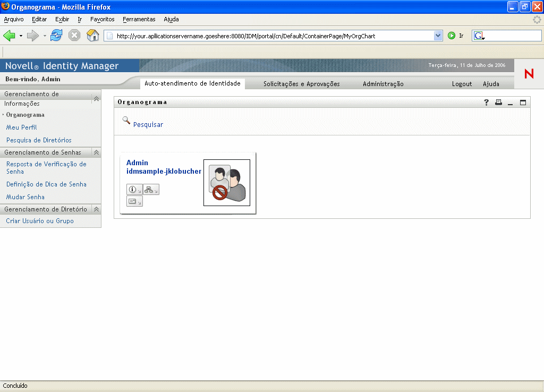The image size is (544, 392).
Task: Click the page icon in address bar
Action: (x=109, y=36)
